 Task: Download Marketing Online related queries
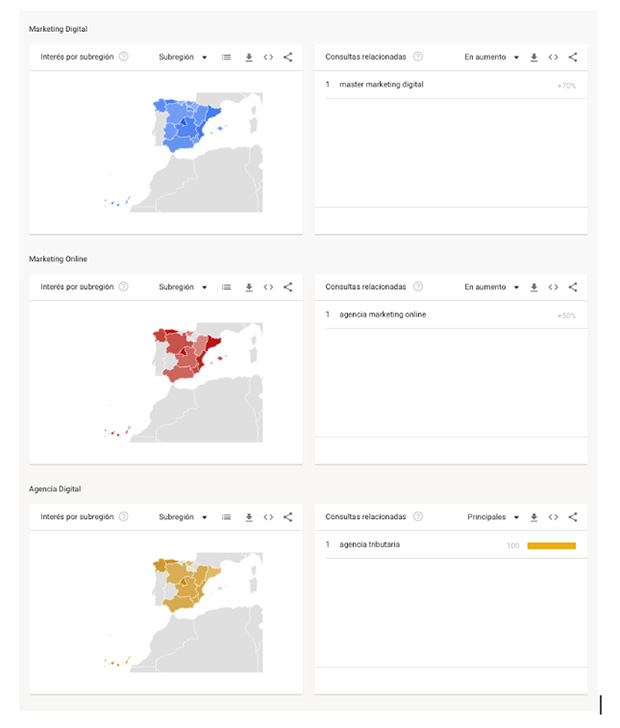pos(534,287)
